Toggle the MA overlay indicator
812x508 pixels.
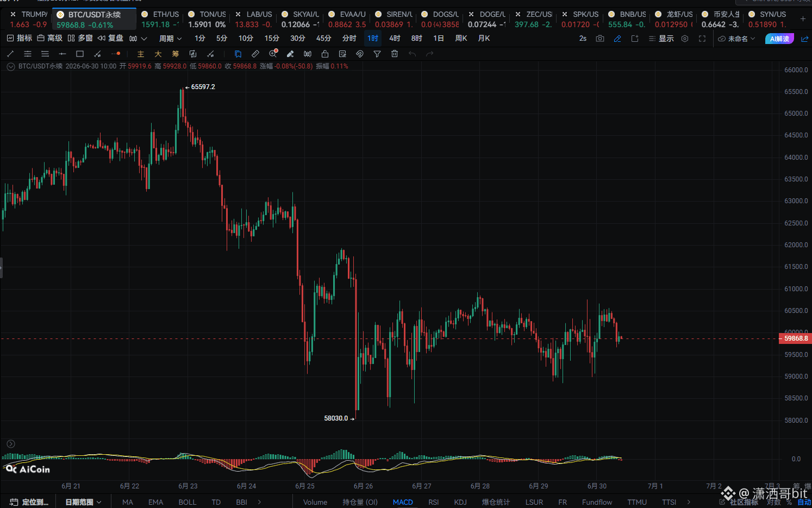[128, 502]
